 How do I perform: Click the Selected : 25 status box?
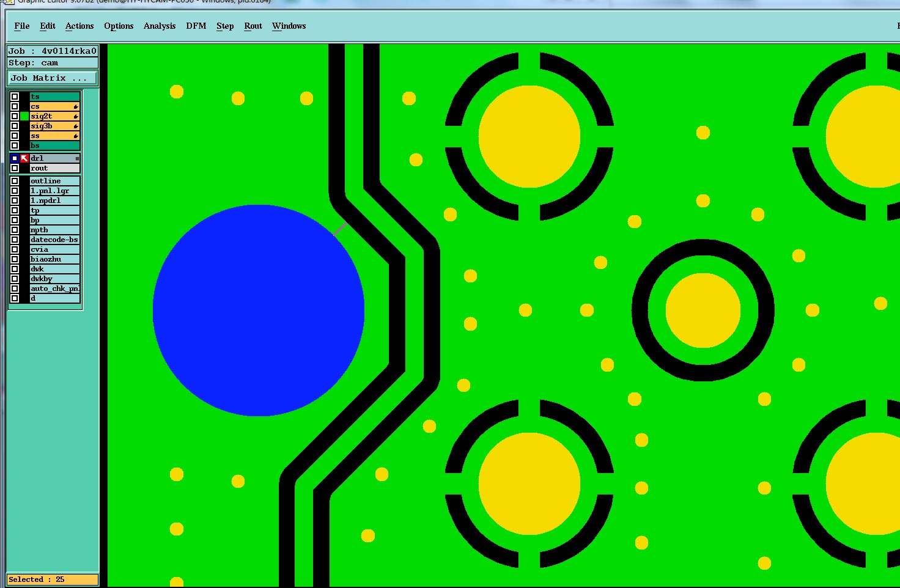click(x=53, y=579)
